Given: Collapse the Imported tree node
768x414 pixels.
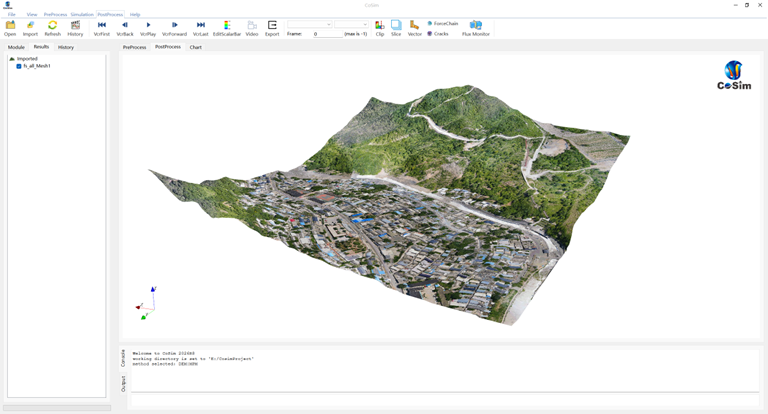Looking at the screenshot, I should point(12,59).
